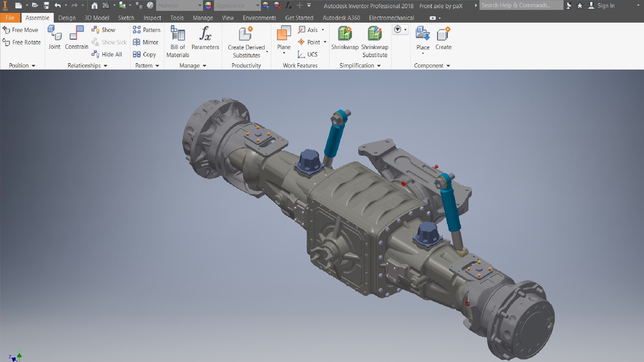Open the file folder icon

click(x=35, y=5)
